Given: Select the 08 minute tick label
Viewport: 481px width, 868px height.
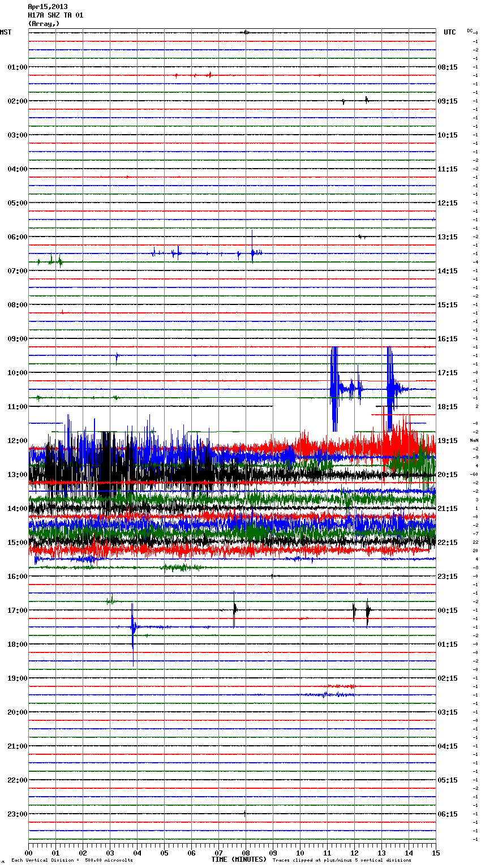Looking at the screenshot, I should point(246,853).
